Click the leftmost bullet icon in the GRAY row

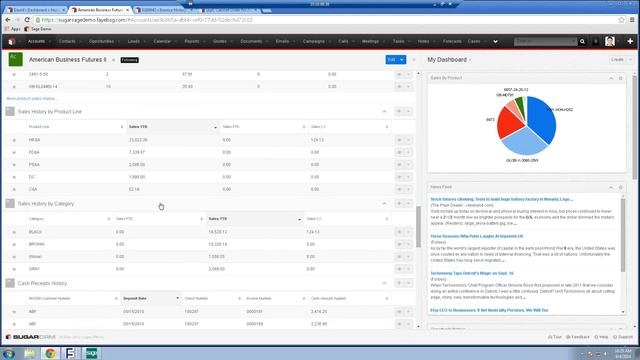[x=14, y=269]
